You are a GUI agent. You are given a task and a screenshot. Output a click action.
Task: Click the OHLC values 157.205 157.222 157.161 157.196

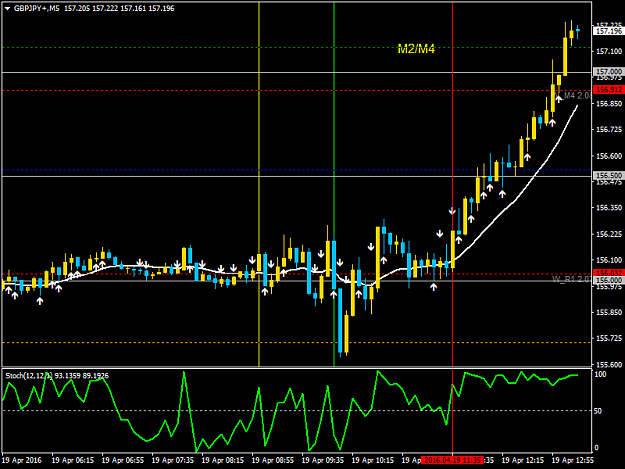[x=119, y=8]
